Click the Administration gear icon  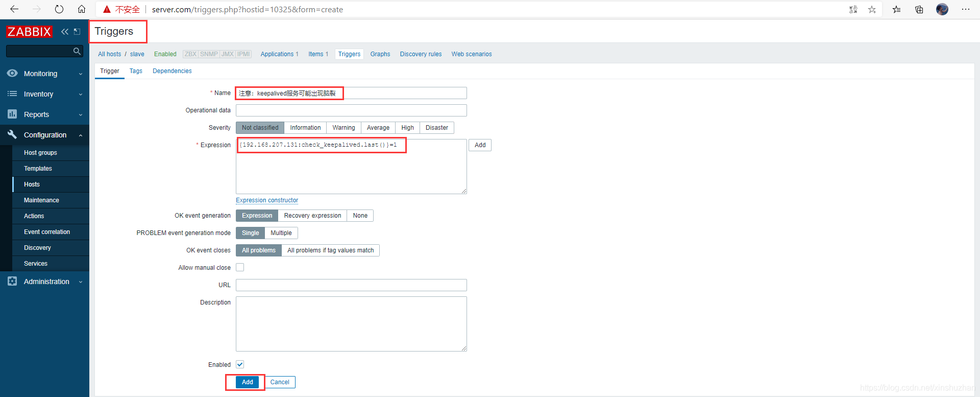pyautogui.click(x=12, y=282)
